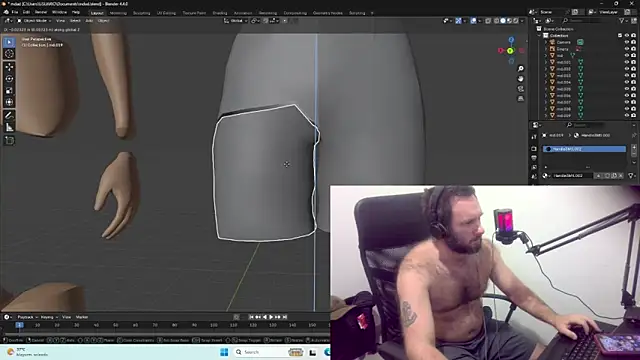Switch to the UV Editing workspace tab

coord(166,13)
